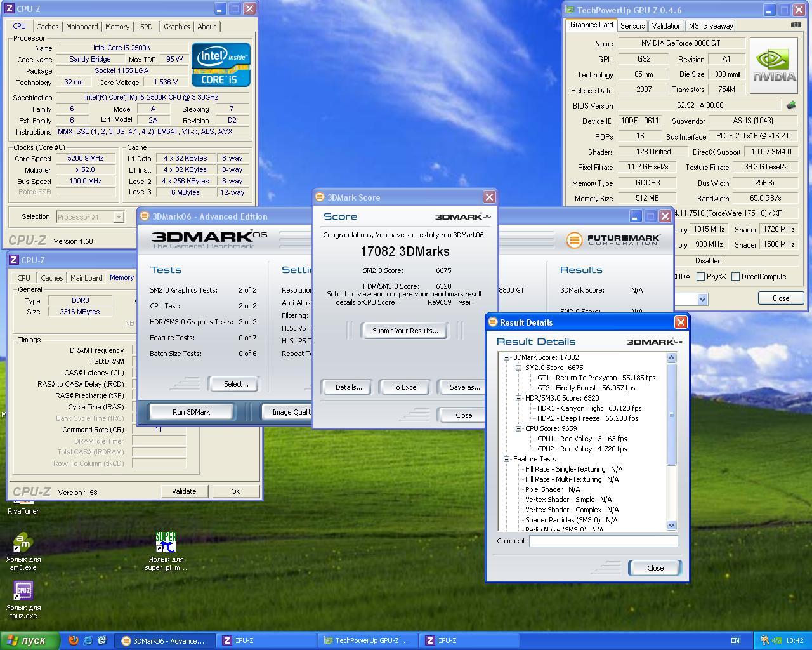This screenshot has width=812, height=650.
Task: Click the Image Quality button in 3DMark06
Action: tap(288, 412)
